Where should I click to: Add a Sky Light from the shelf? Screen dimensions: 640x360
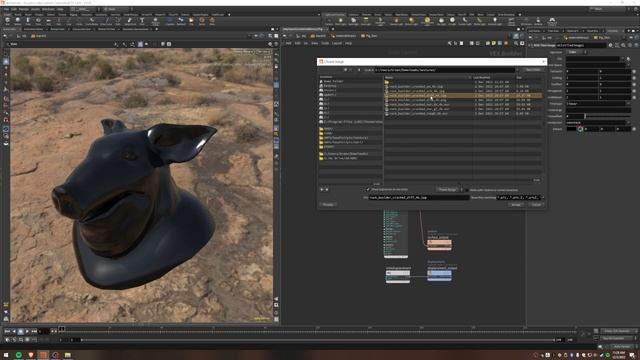(441, 21)
